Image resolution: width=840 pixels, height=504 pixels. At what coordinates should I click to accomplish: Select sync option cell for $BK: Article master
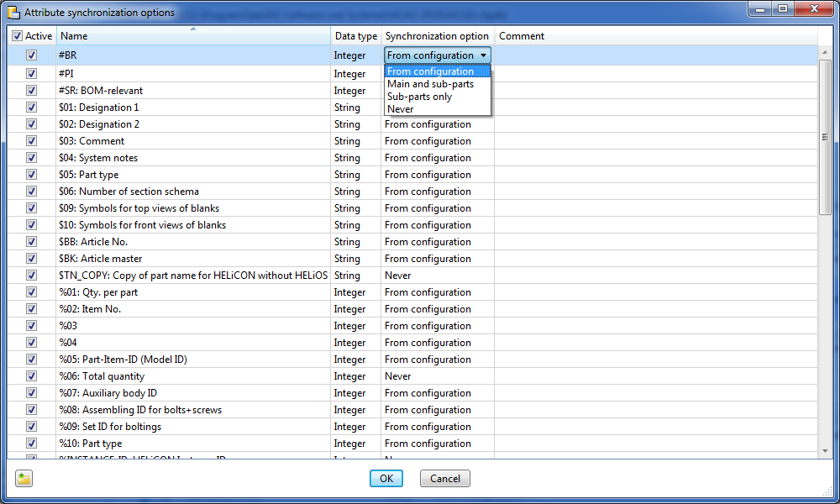pyautogui.click(x=437, y=259)
